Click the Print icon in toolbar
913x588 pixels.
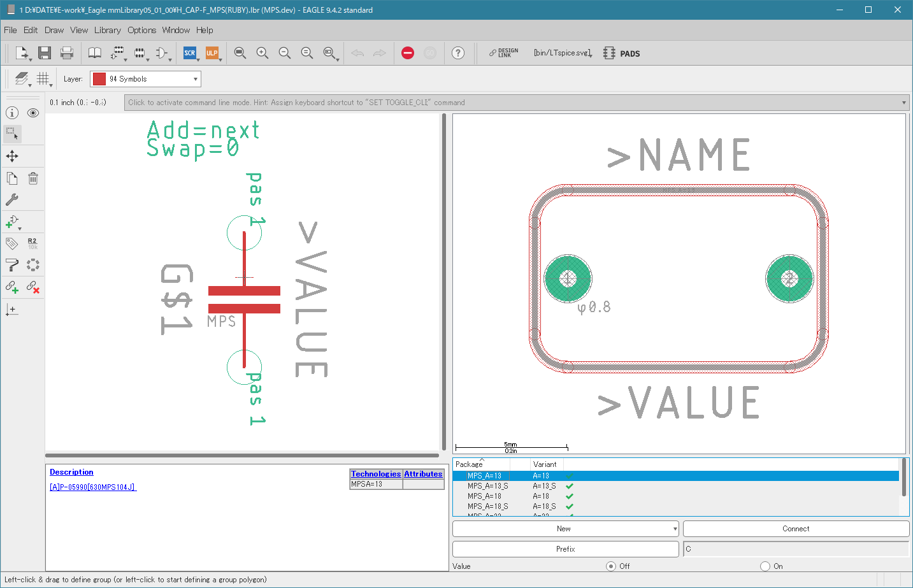(x=67, y=53)
